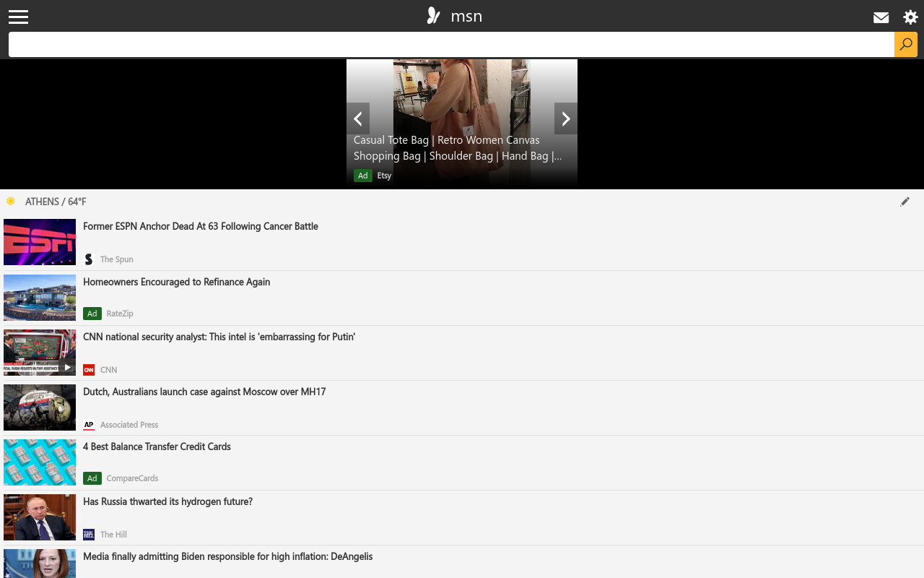Image resolution: width=924 pixels, height=578 pixels.
Task: Go to previous carousel slide
Action: click(358, 118)
